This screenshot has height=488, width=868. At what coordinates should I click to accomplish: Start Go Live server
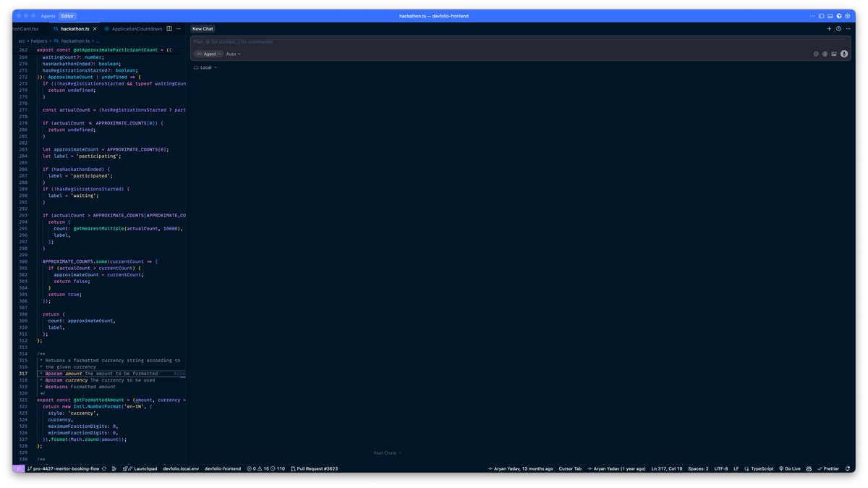[x=790, y=468]
